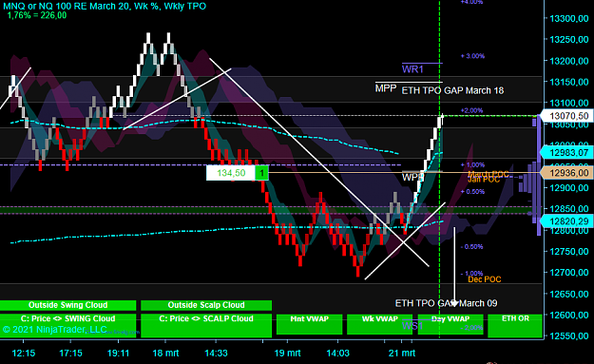The height and width of the screenshot is (364, 594).
Task: Click the green quantity 1 order marker
Action: (x=261, y=173)
